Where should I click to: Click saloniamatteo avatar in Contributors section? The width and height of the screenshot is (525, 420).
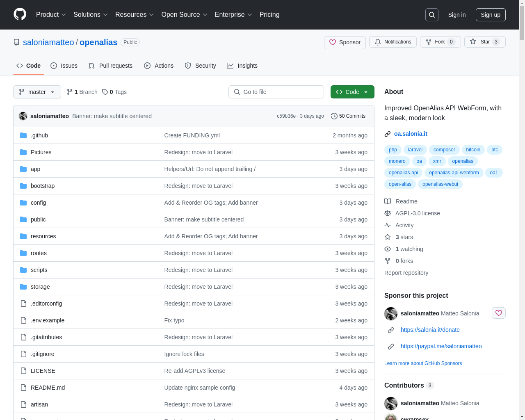point(391,403)
